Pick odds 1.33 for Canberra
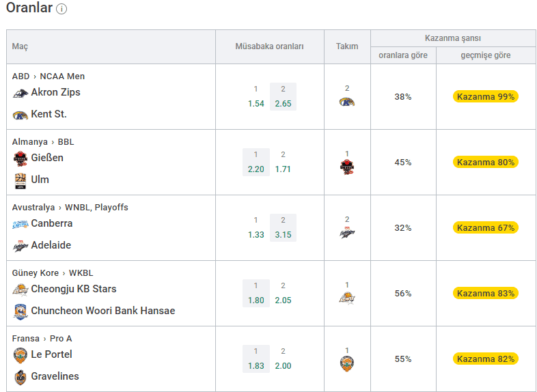537x392 pixels. point(256,227)
